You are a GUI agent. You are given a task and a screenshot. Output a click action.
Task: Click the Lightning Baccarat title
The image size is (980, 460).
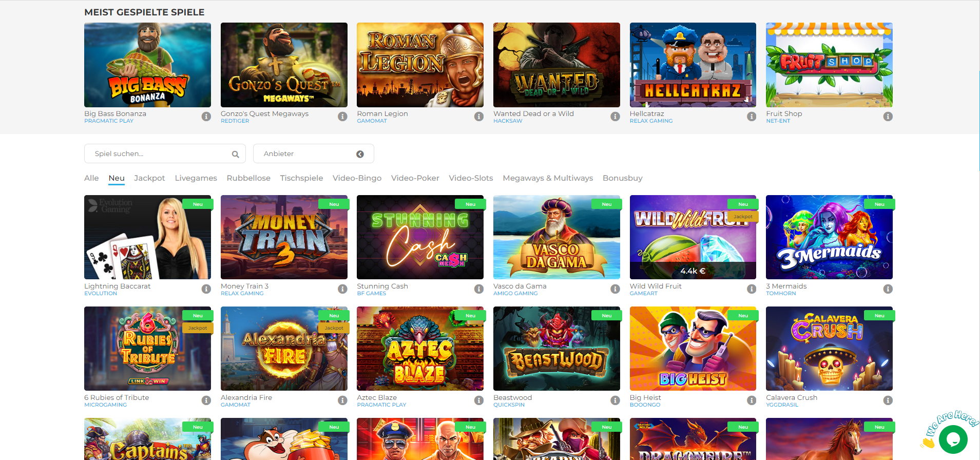tap(118, 286)
